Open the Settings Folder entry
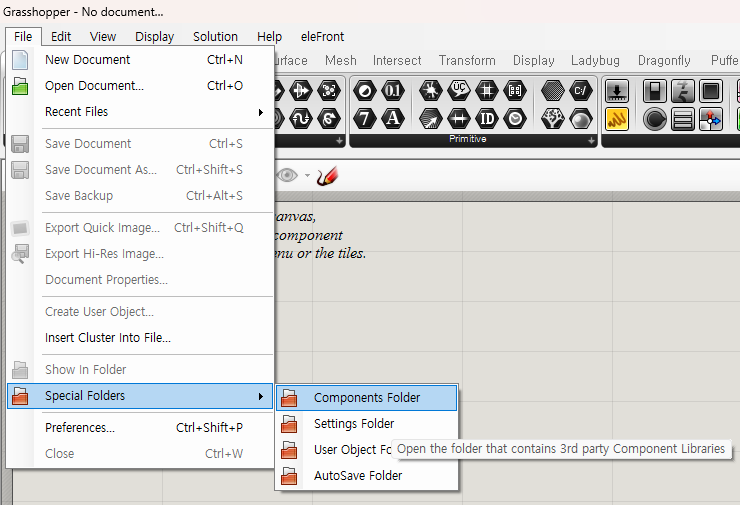The width and height of the screenshot is (740, 505). [x=367, y=424]
